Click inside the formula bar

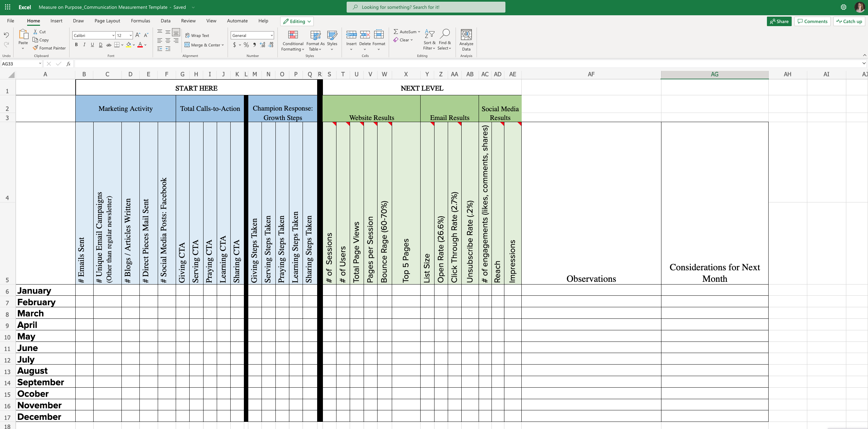pyautogui.click(x=271, y=63)
